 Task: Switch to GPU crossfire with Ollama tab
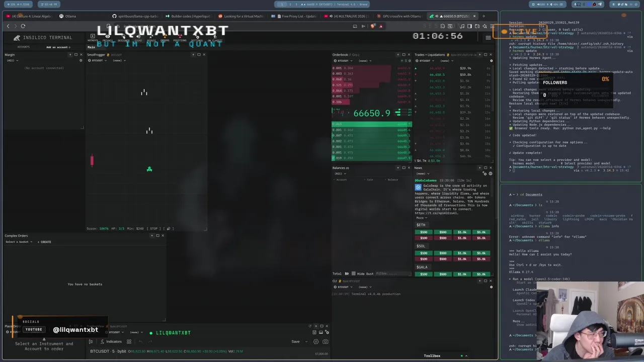[x=398, y=16]
